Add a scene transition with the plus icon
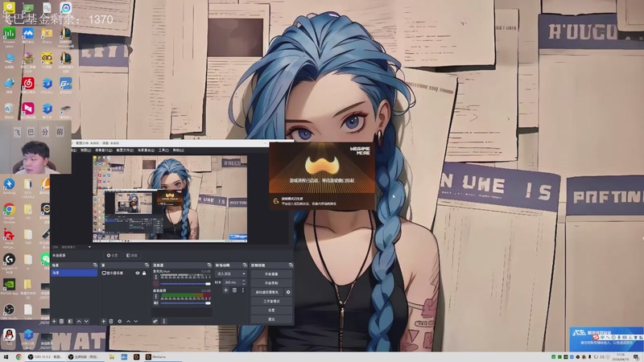Viewport: 644px width, 362px height. coord(225,290)
